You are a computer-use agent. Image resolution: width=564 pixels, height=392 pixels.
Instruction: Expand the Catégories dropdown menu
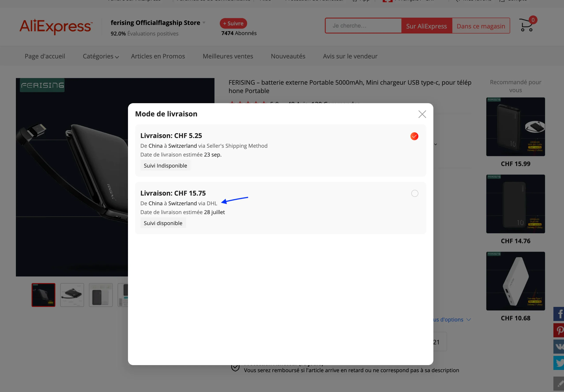[x=101, y=56]
